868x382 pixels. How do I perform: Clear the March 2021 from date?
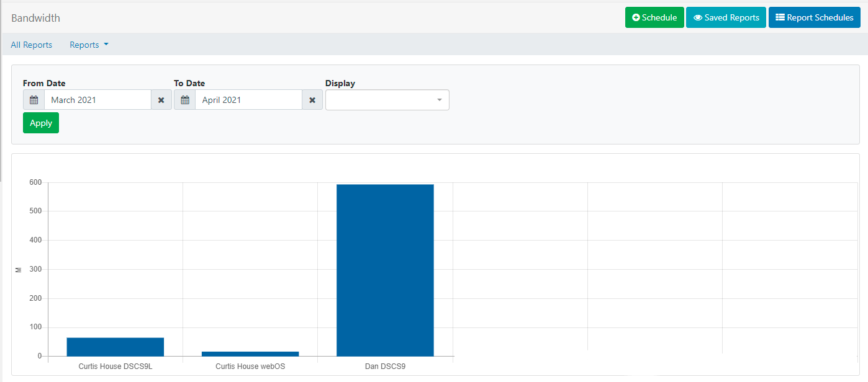click(161, 100)
